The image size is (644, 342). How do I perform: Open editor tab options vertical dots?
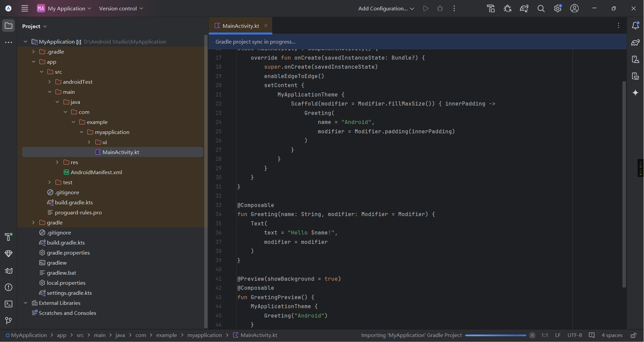619,25
